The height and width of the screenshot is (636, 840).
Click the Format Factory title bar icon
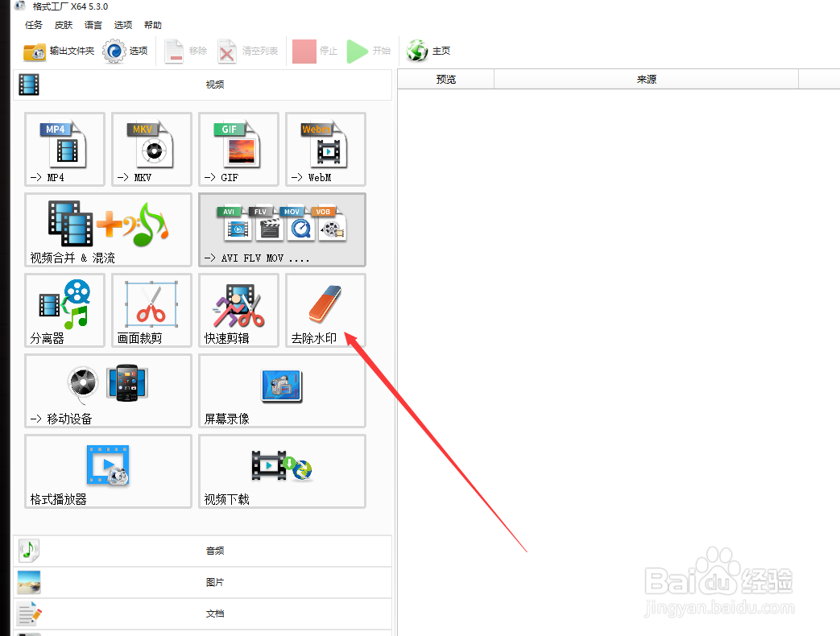click(20, 6)
